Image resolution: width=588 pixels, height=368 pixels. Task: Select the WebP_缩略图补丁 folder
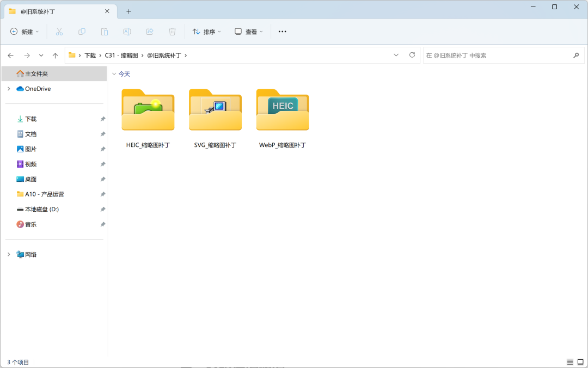283,119
